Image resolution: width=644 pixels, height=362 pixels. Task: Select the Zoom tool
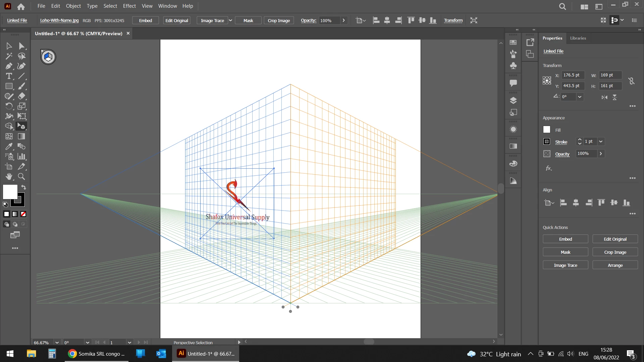coord(21,177)
